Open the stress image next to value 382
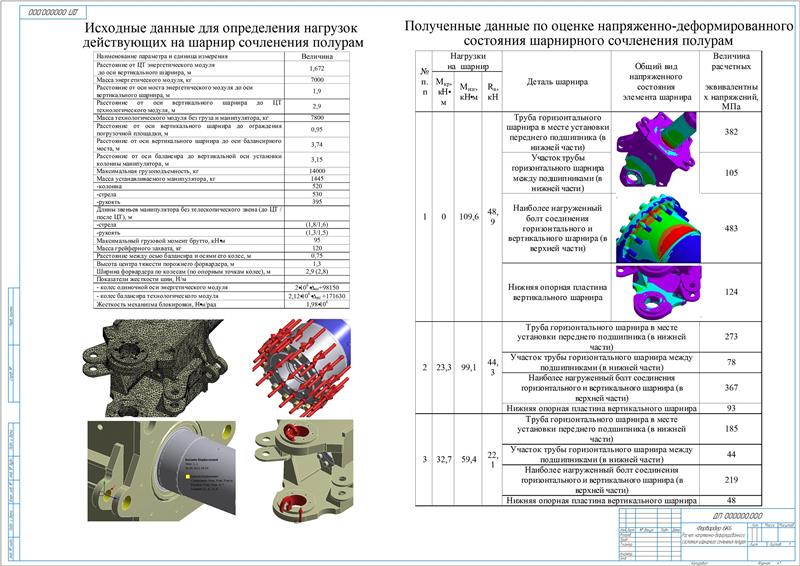The image size is (800, 566). click(655, 151)
